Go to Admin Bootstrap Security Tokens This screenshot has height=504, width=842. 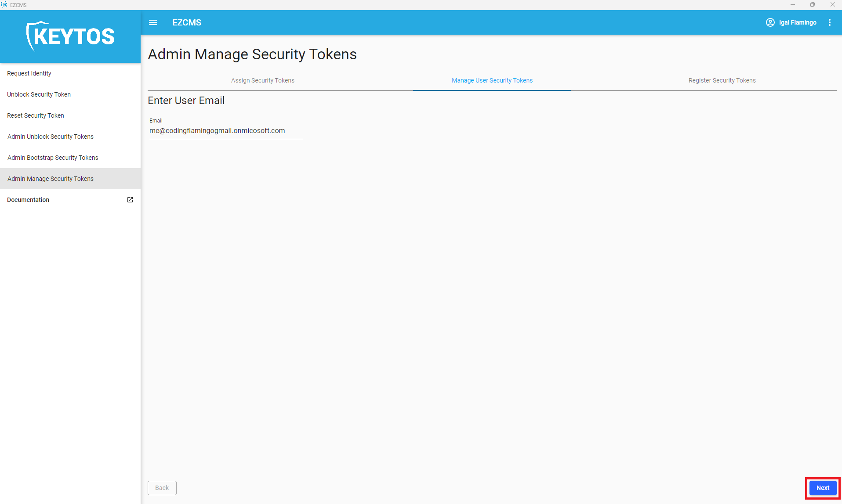point(70,158)
